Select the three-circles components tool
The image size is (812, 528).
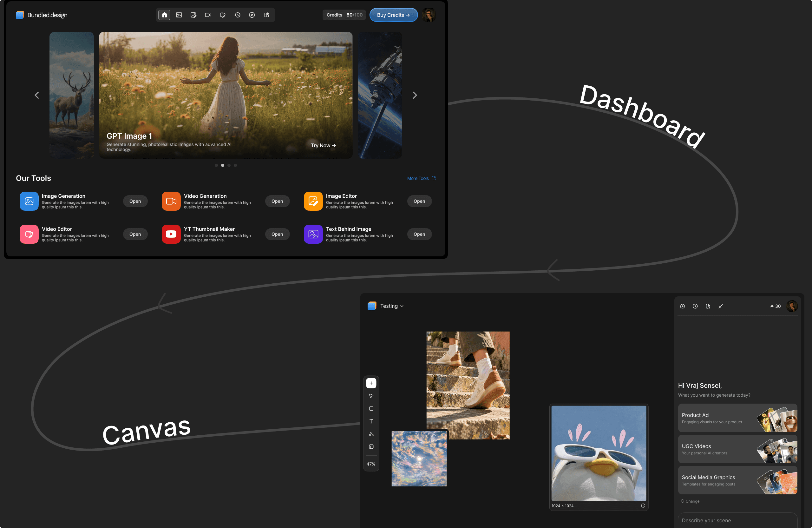pos(371,434)
